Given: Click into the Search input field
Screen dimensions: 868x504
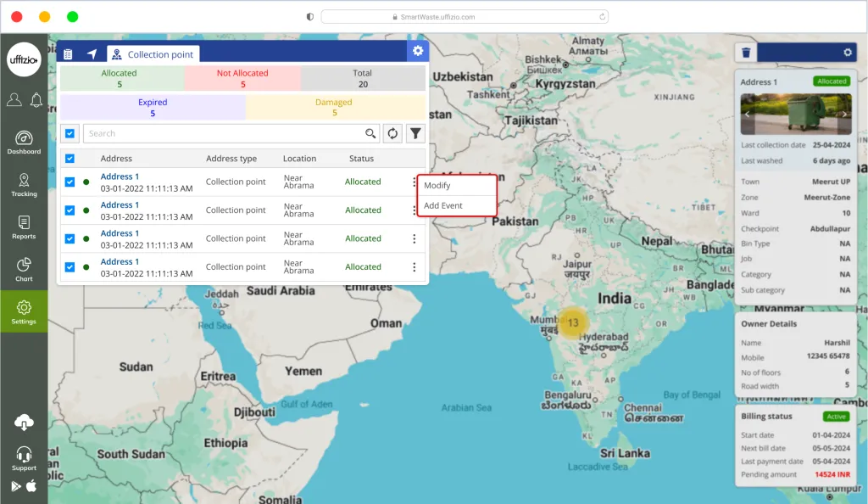Looking at the screenshot, I should click(225, 133).
